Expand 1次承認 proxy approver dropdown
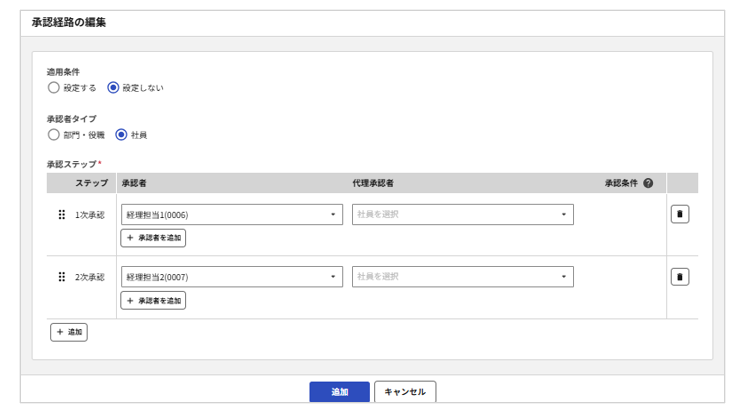 pyautogui.click(x=462, y=215)
